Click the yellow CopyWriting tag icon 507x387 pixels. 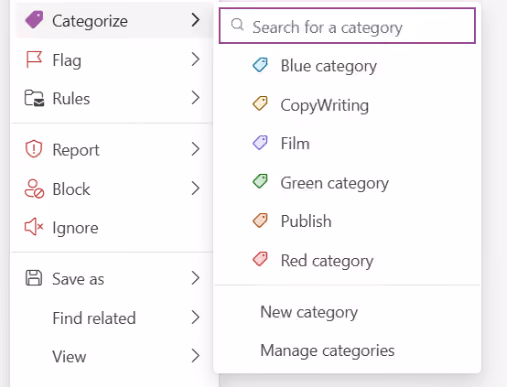(x=260, y=104)
